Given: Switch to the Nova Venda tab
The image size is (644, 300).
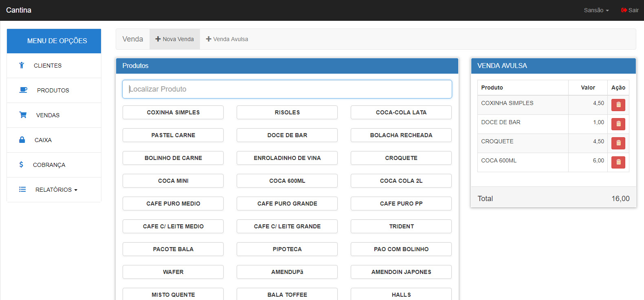Looking at the screenshot, I should pyautogui.click(x=175, y=39).
